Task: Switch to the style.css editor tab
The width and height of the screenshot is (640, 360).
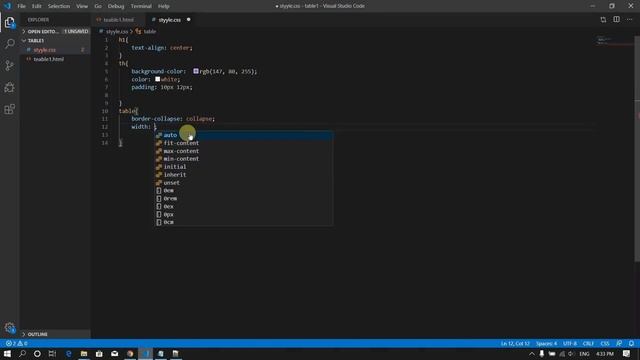Action: click(170, 20)
